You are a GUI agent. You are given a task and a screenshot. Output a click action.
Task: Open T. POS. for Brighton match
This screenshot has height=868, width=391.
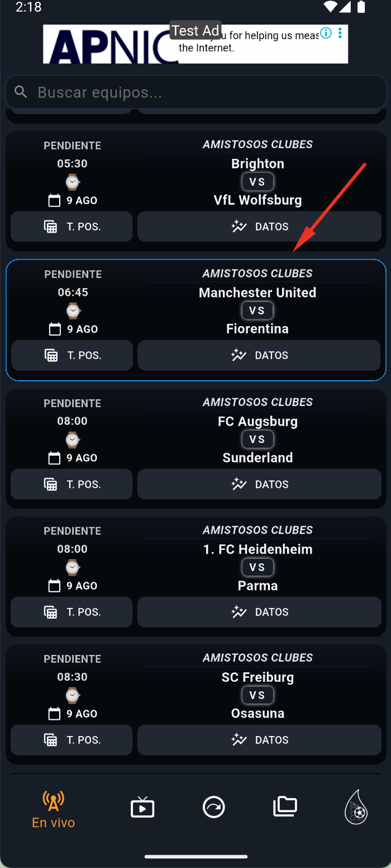[71, 227]
